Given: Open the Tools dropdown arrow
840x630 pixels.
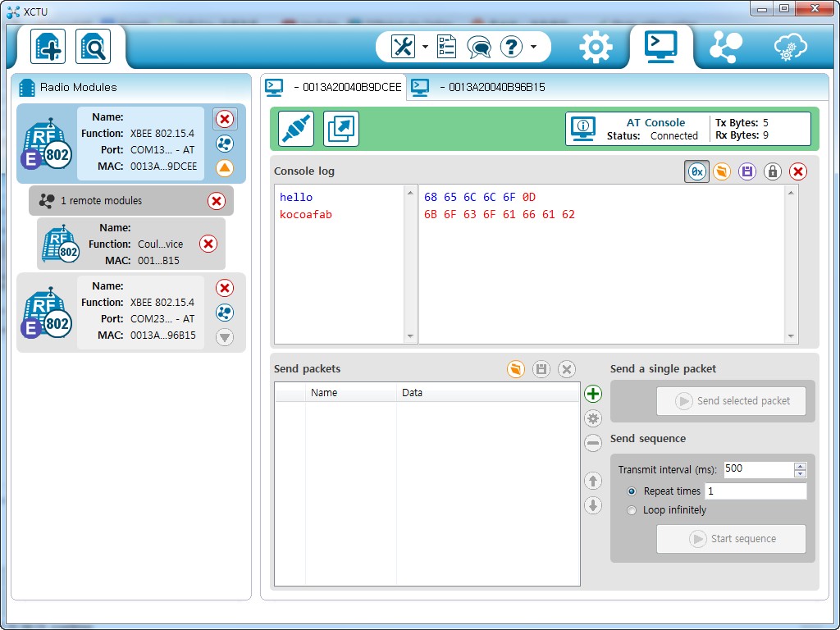Looking at the screenshot, I should click(x=425, y=47).
